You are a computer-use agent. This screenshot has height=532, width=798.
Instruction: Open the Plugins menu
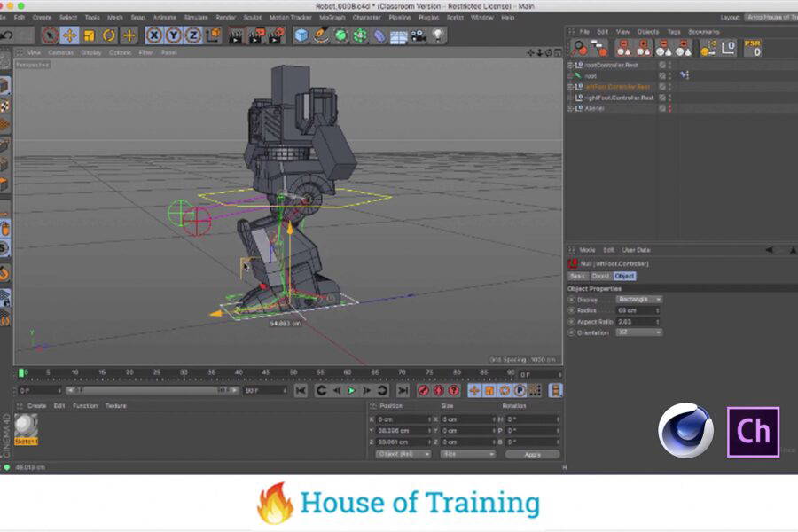pyautogui.click(x=428, y=18)
